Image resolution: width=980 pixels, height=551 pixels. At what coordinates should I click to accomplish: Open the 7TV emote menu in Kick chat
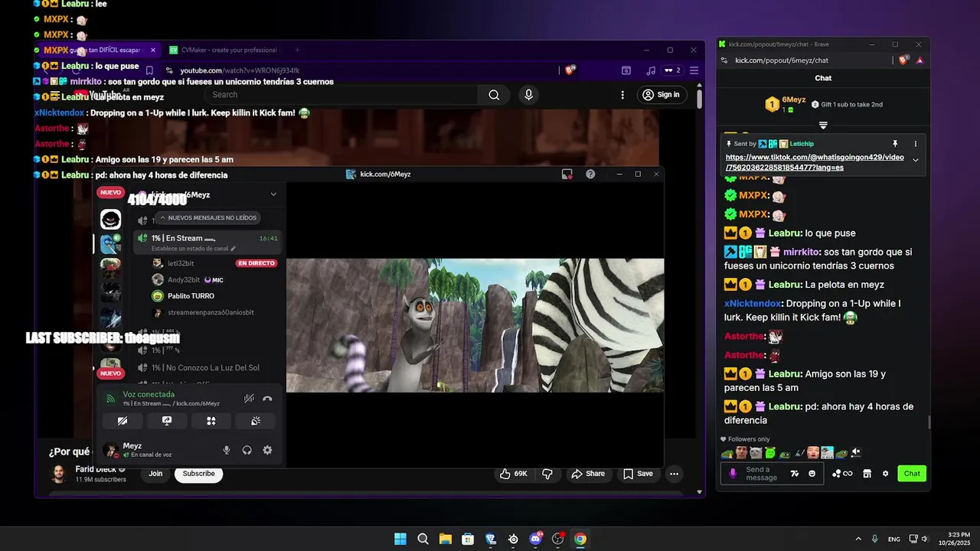click(x=795, y=474)
